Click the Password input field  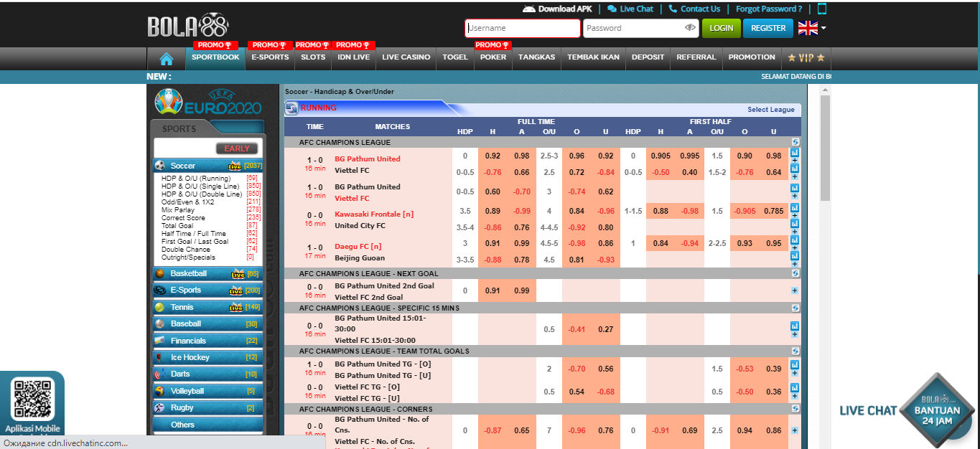641,28
